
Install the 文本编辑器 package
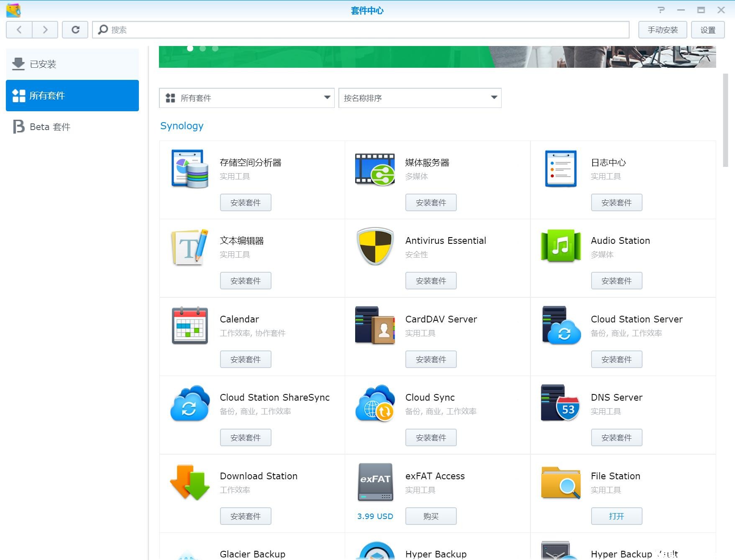tap(246, 281)
